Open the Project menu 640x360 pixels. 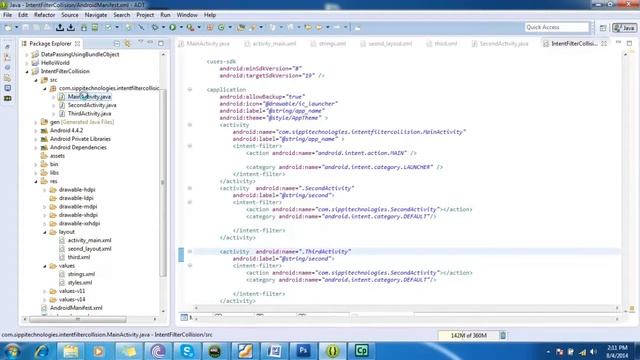[145, 15]
